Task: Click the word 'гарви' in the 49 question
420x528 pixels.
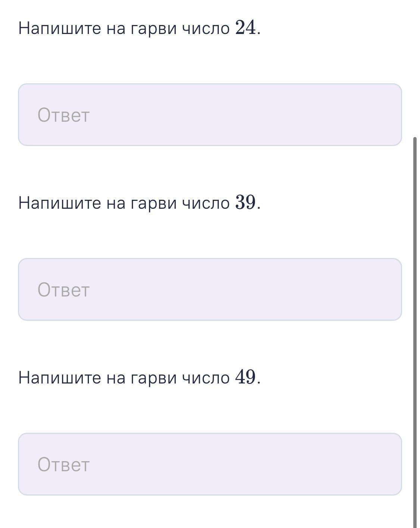Action: pyautogui.click(x=153, y=378)
